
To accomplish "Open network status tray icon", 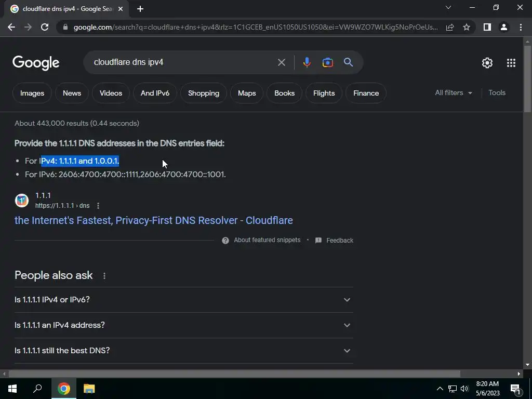I will pyautogui.click(x=453, y=389).
